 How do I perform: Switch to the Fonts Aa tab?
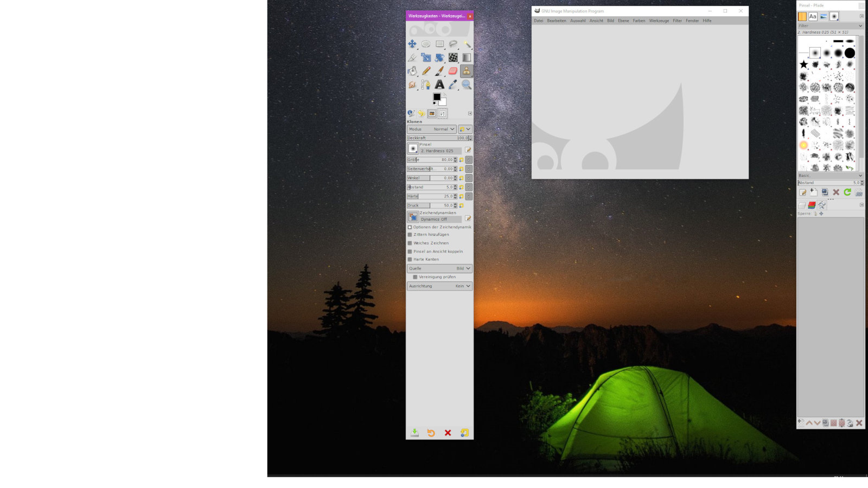pos(813,16)
